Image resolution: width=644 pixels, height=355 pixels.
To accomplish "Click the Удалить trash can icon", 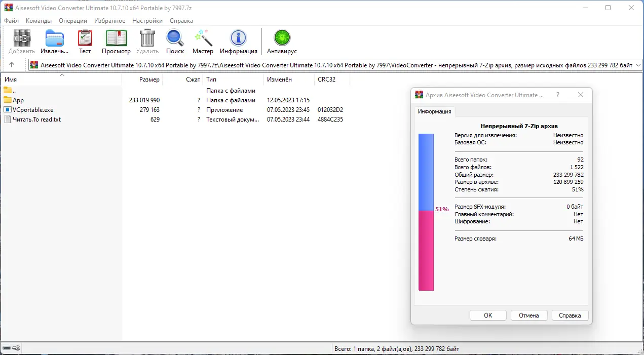I will pyautogui.click(x=147, y=38).
